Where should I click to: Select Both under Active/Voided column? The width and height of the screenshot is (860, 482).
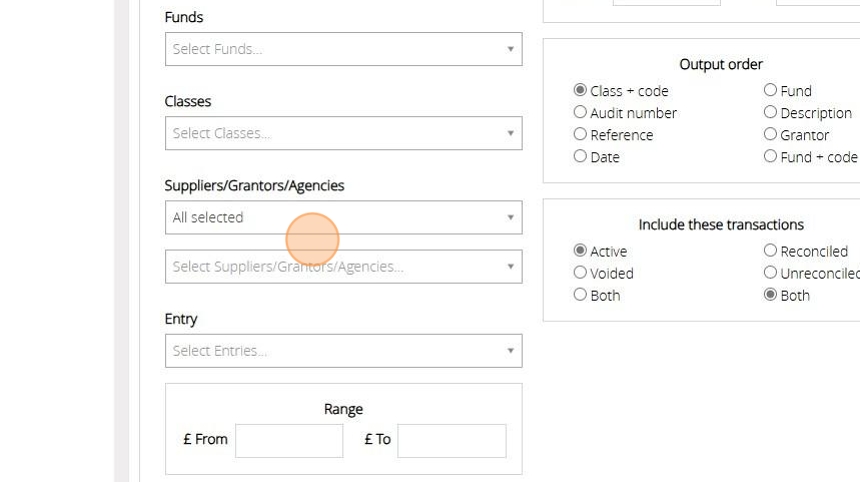pos(580,295)
